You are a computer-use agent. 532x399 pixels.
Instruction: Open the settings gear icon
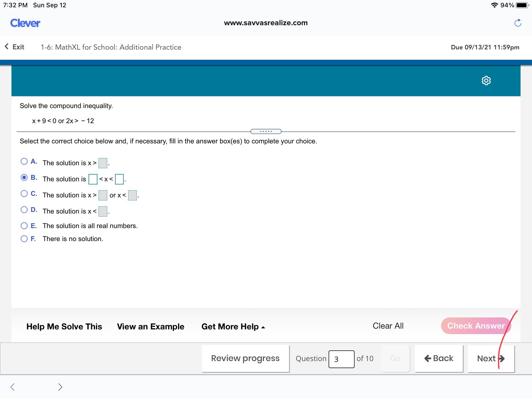(486, 81)
